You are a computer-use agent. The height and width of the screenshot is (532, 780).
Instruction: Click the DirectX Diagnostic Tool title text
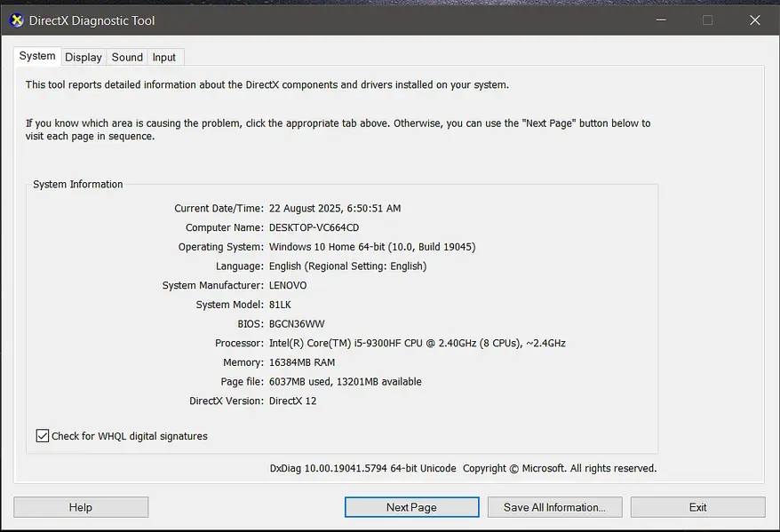[92, 20]
